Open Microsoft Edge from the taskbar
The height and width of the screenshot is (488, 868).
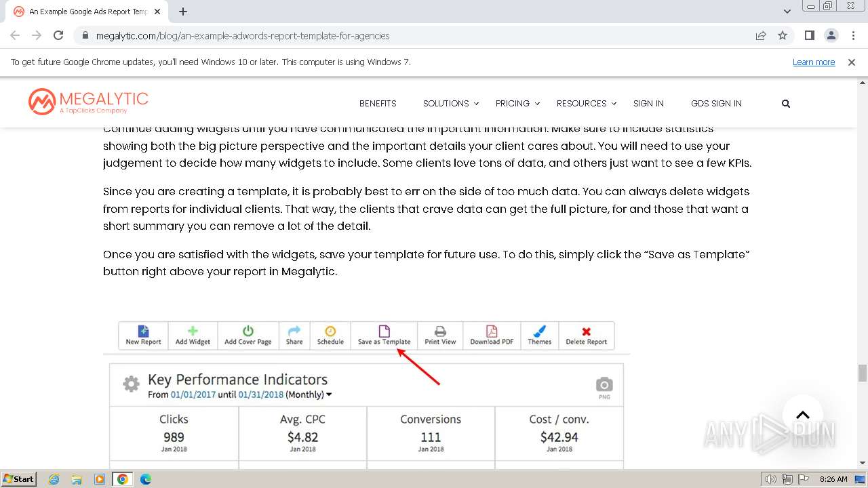click(x=145, y=479)
